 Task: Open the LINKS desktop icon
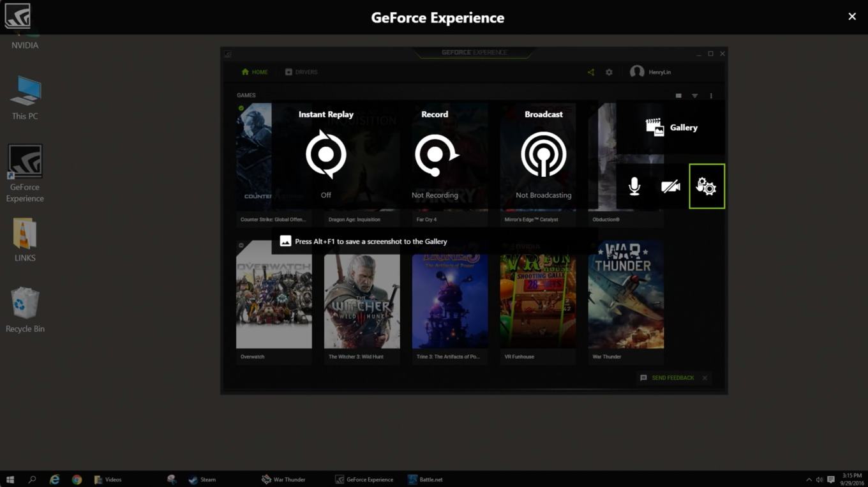coord(25,239)
